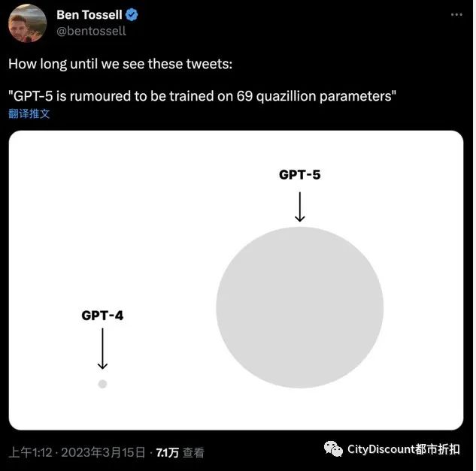Image resolution: width=476 pixels, height=471 pixels.
Task: Click the blue verified badge
Action: (x=132, y=15)
